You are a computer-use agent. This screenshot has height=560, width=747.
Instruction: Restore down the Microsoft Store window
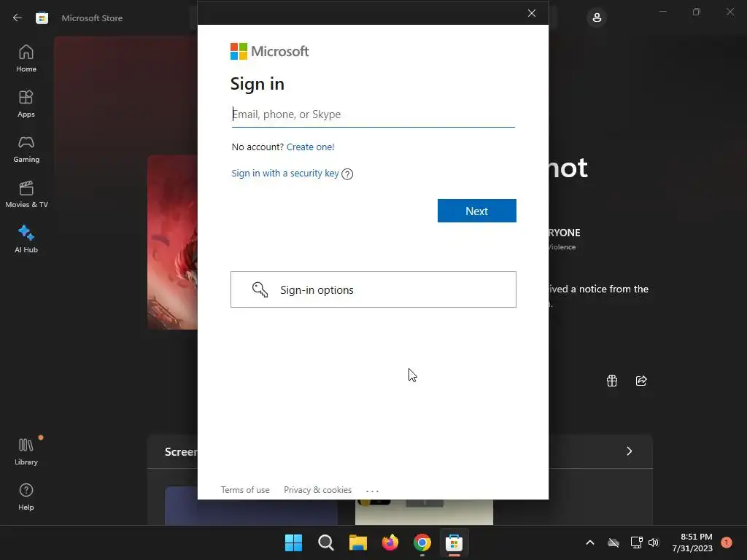tap(697, 12)
